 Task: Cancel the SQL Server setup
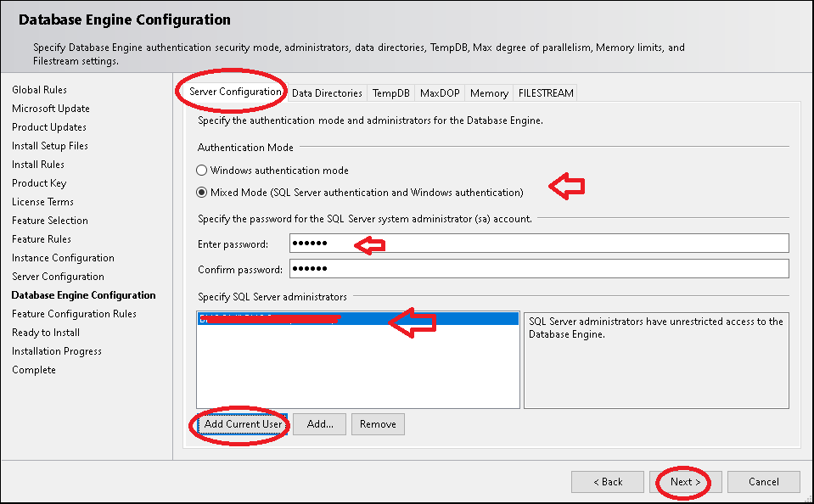(x=764, y=482)
